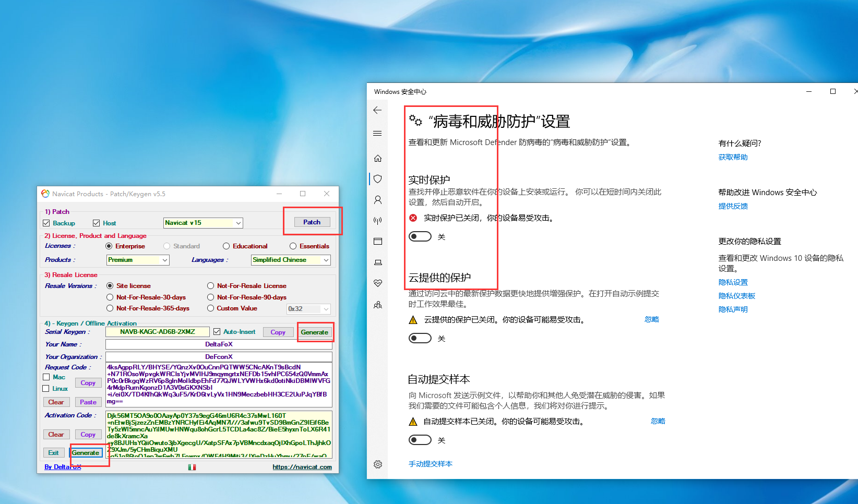Uncheck the Backup checkbox
858x504 pixels.
click(x=46, y=223)
